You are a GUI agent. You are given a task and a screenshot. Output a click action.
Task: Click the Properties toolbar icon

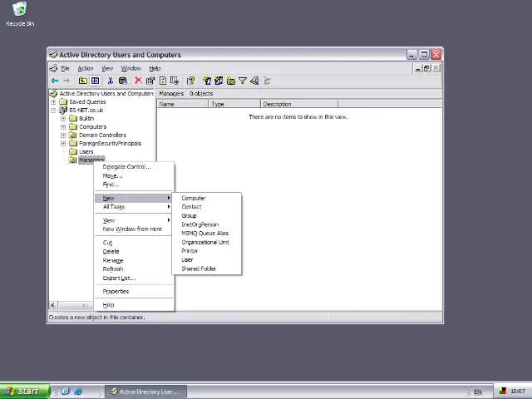pyautogui.click(x=150, y=81)
